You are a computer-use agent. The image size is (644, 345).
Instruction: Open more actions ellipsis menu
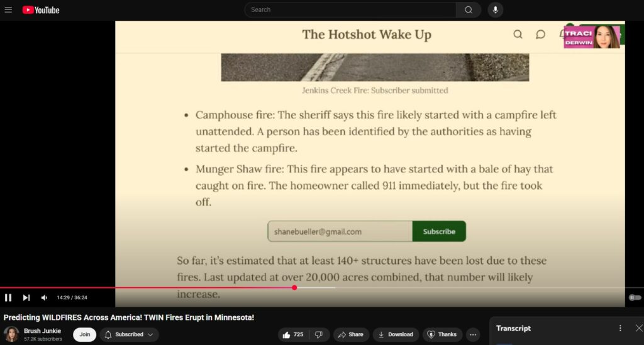[473, 335]
